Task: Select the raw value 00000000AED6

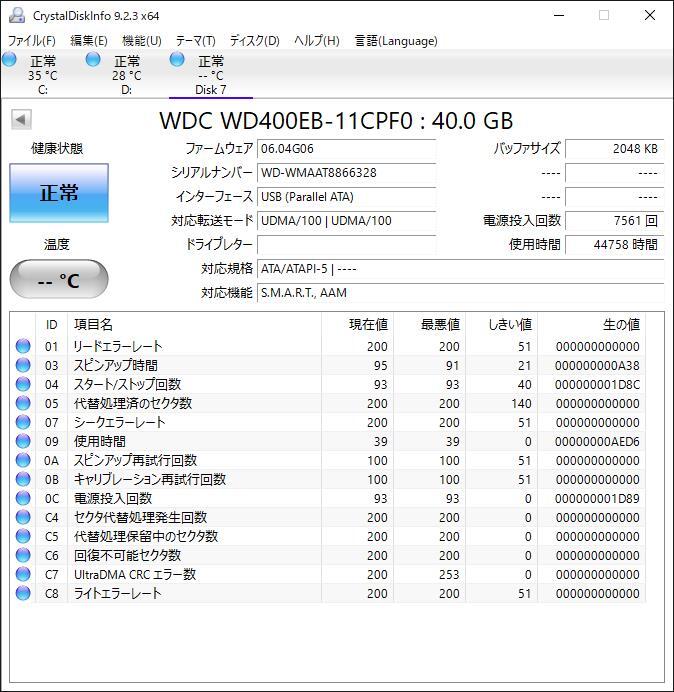Action: 597,441
